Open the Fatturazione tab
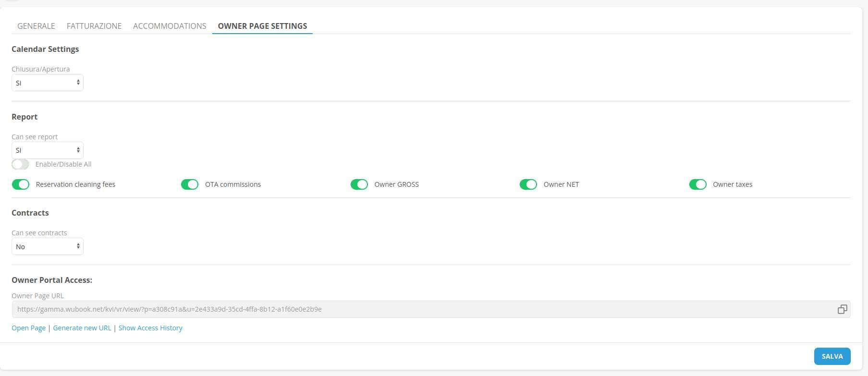868x376 pixels. pos(94,26)
